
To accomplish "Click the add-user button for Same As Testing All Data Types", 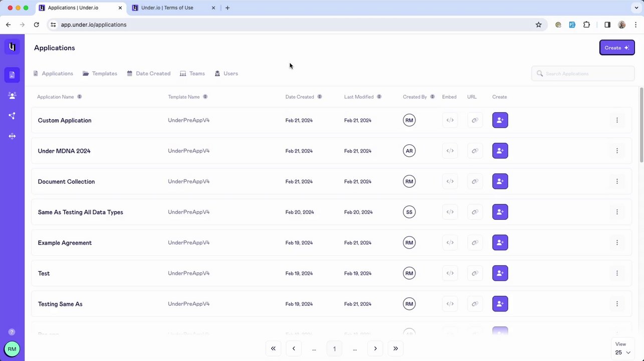I will [x=500, y=212].
